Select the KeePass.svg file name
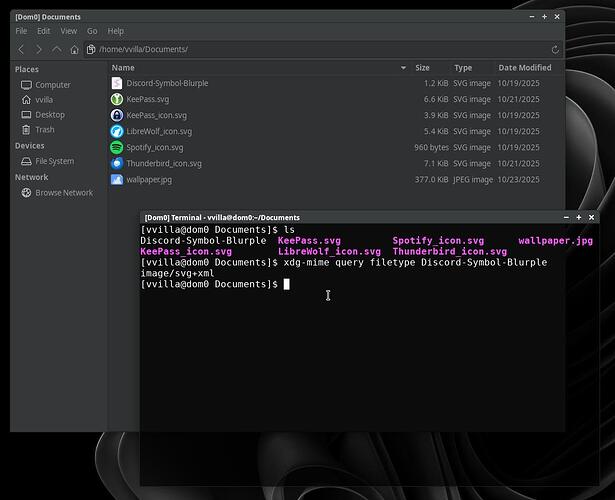 [x=147, y=99]
